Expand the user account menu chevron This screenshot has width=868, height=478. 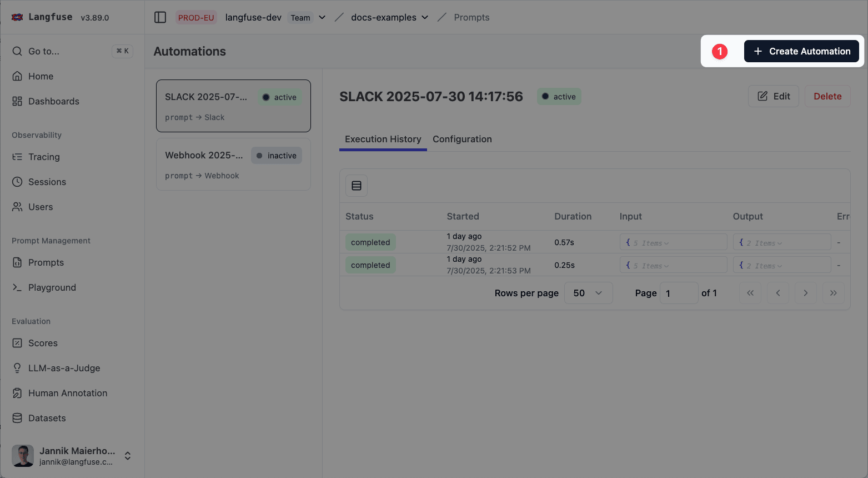(x=128, y=456)
